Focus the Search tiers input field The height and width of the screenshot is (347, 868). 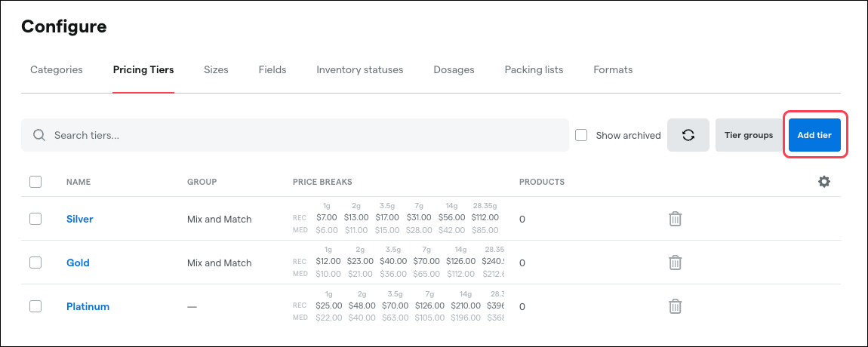[295, 135]
